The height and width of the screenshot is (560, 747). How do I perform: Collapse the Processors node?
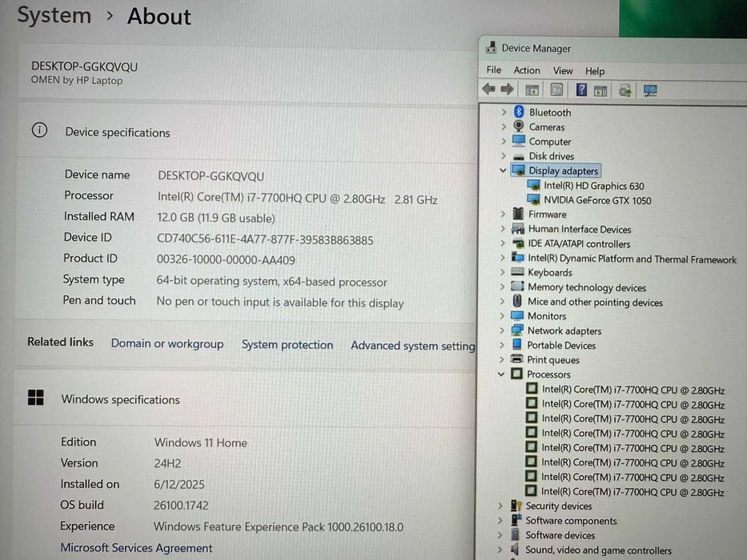tap(501, 374)
